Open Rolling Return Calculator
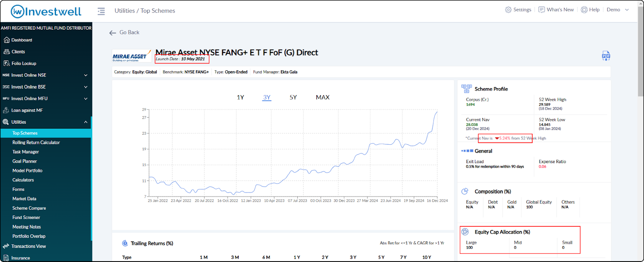Image resolution: width=644 pixels, height=262 pixels. click(36, 142)
